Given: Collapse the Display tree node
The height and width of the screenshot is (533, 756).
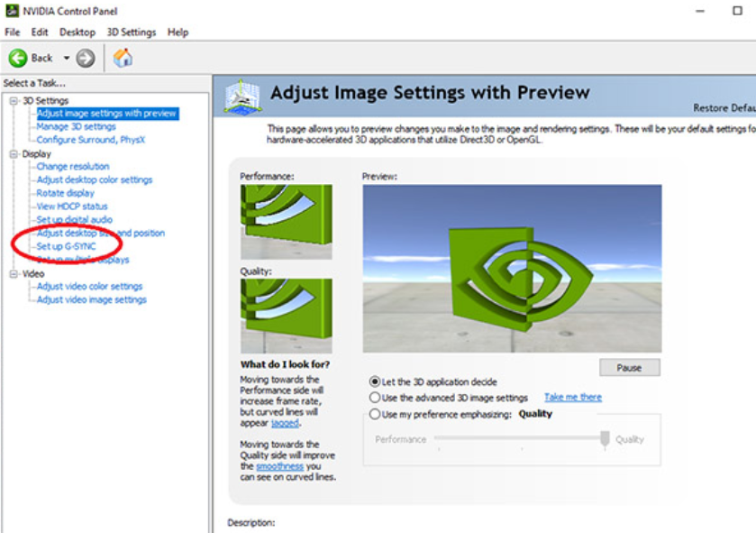Looking at the screenshot, I should point(14,154).
